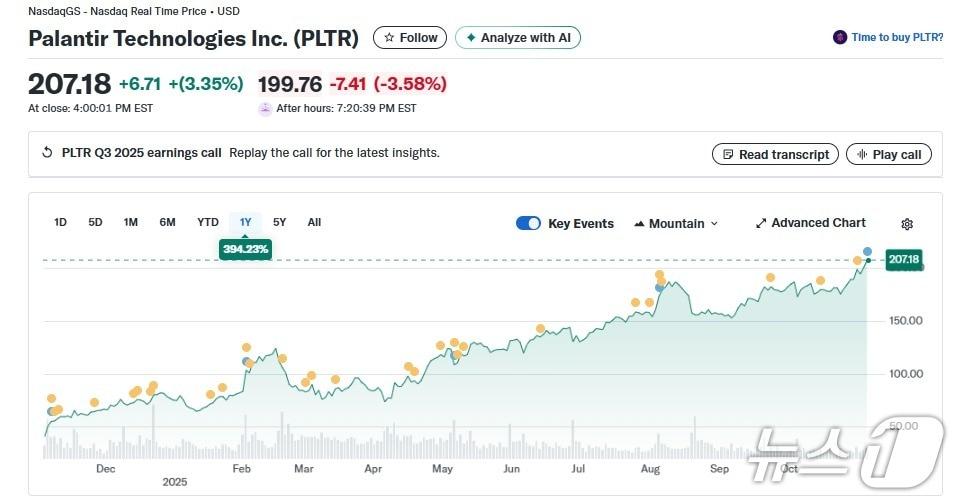Follow Palantir Technologies stock
The image size is (959, 503).
click(410, 38)
